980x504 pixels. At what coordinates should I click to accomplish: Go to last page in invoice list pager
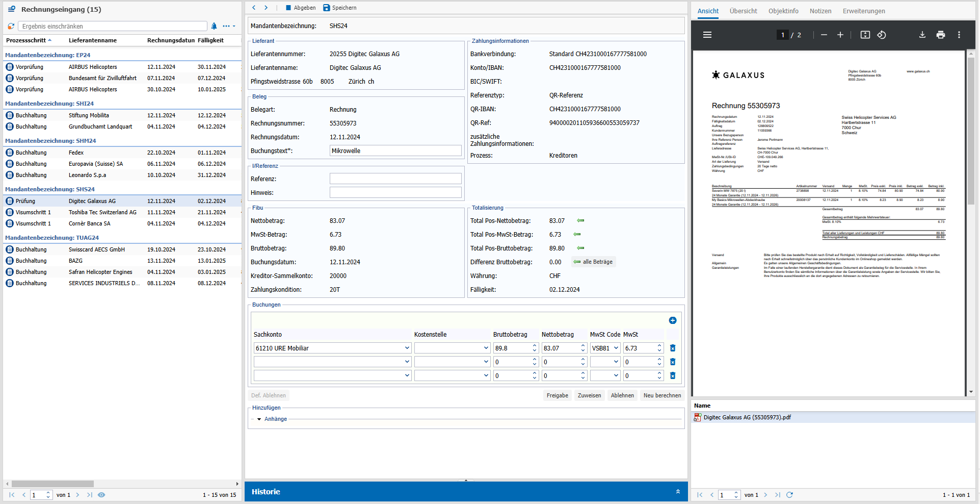(89, 495)
